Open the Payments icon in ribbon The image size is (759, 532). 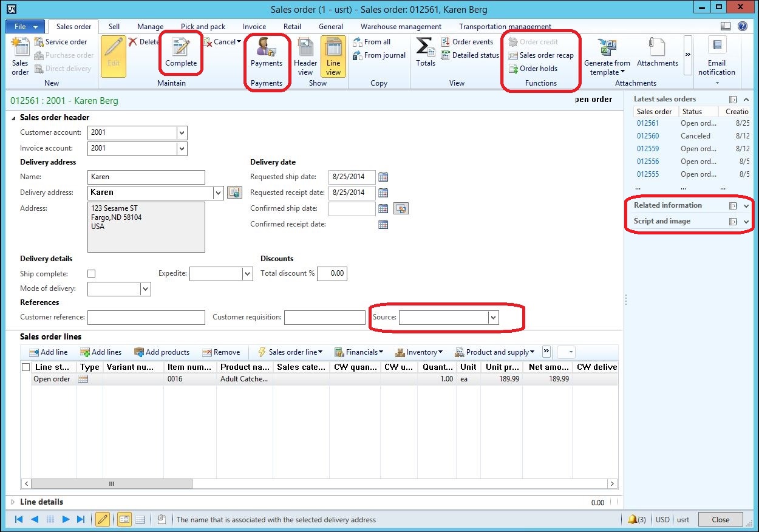point(266,48)
